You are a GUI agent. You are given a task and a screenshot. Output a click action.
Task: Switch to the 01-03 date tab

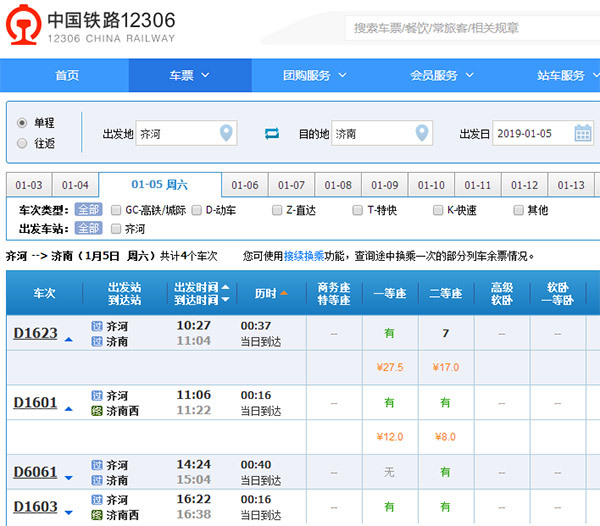click(x=29, y=185)
